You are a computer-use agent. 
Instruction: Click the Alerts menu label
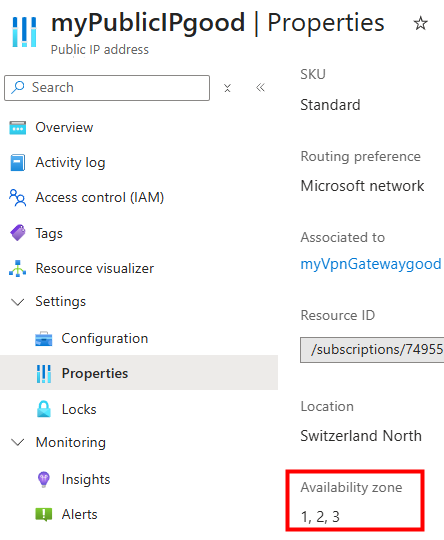tap(80, 514)
